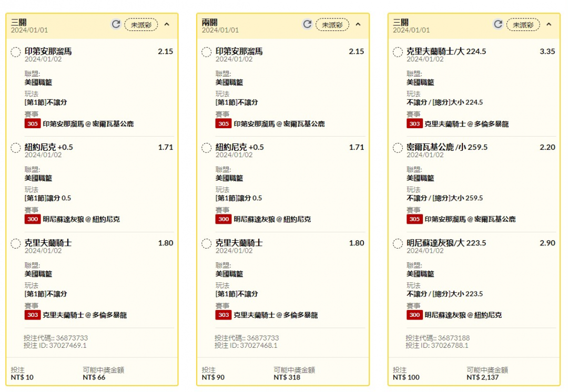
Task: Click the potential payout NT$ 66
Action: pyautogui.click(x=94, y=377)
